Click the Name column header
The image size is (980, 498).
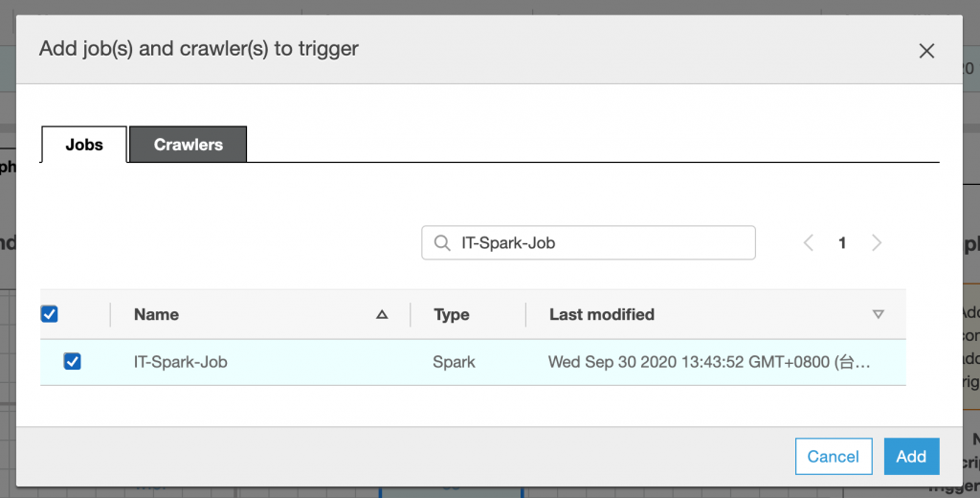[x=156, y=314]
